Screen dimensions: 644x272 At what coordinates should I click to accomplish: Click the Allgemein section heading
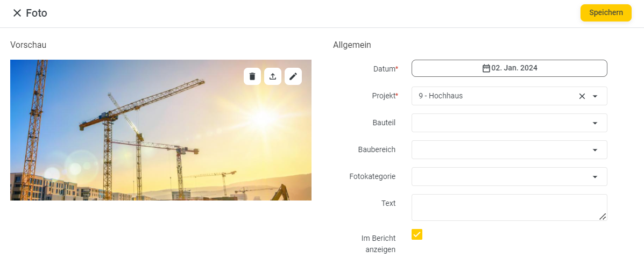coord(352,45)
